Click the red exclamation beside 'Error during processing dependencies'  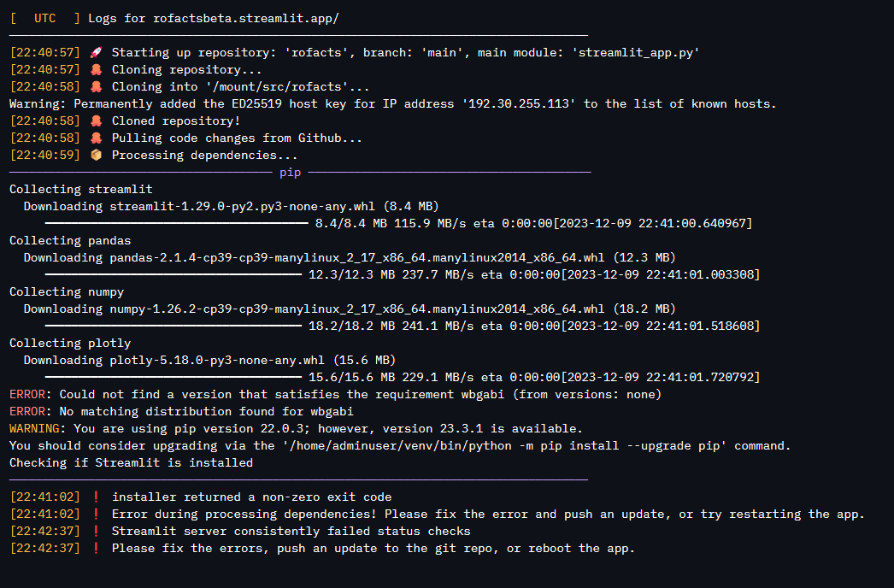(96, 514)
